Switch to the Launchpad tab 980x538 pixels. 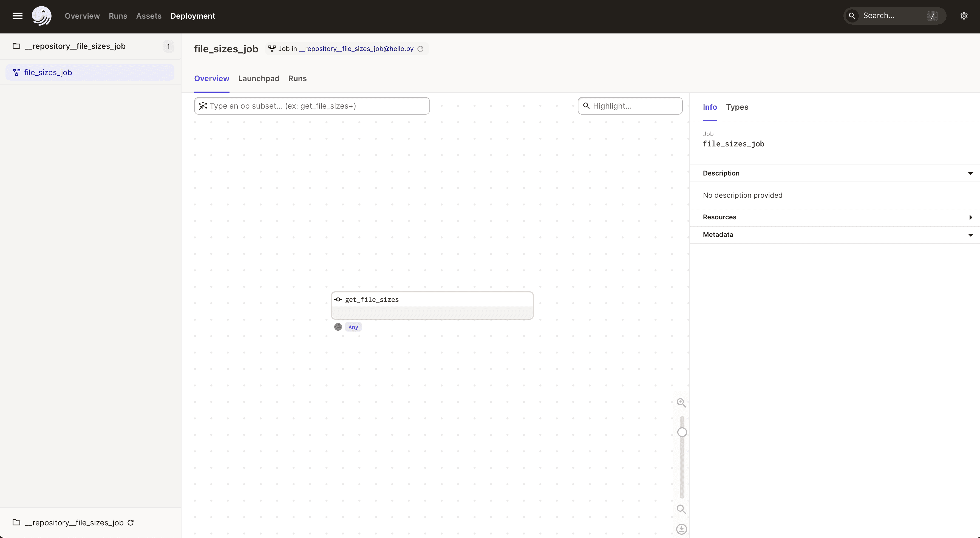258,78
